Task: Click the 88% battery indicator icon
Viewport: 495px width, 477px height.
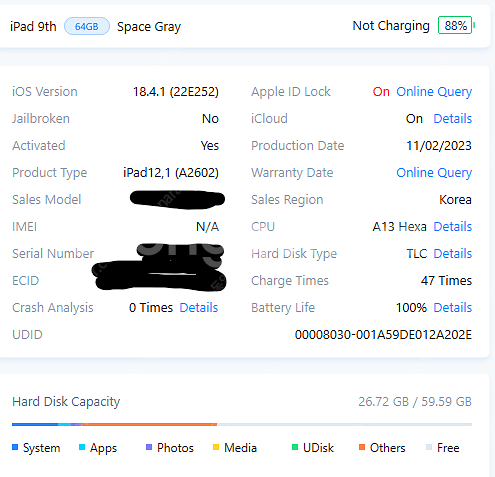Action: click(x=456, y=25)
